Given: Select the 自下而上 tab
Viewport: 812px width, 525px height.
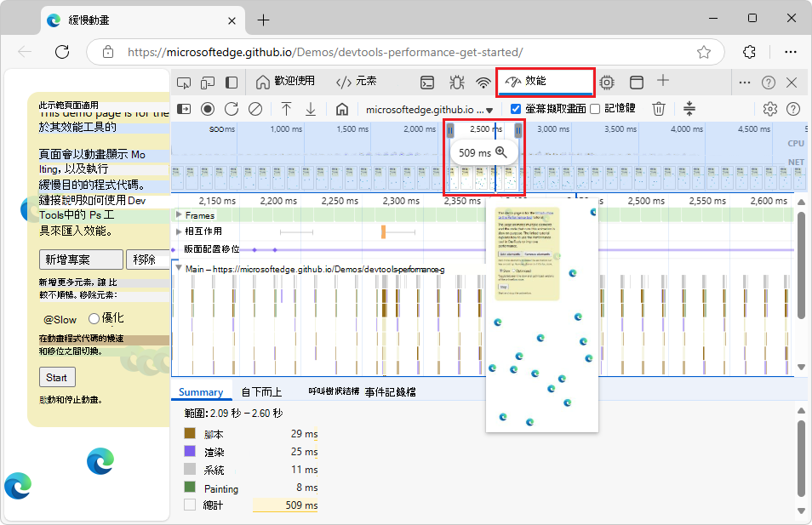Looking at the screenshot, I should click(x=261, y=392).
